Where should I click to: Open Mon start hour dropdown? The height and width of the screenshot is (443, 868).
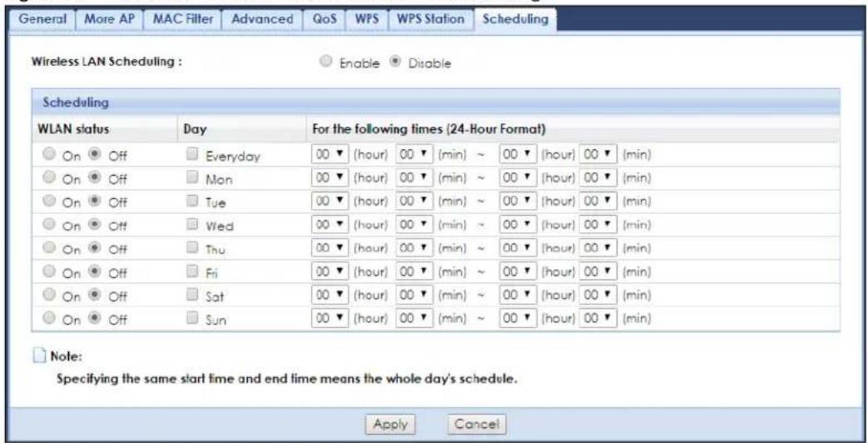(x=330, y=177)
